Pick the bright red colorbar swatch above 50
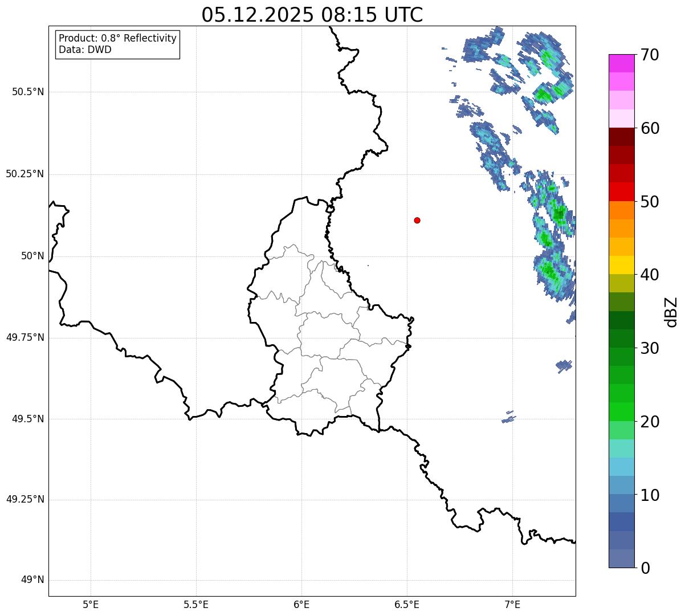Viewport: 685px width, 616px height. coord(621,191)
